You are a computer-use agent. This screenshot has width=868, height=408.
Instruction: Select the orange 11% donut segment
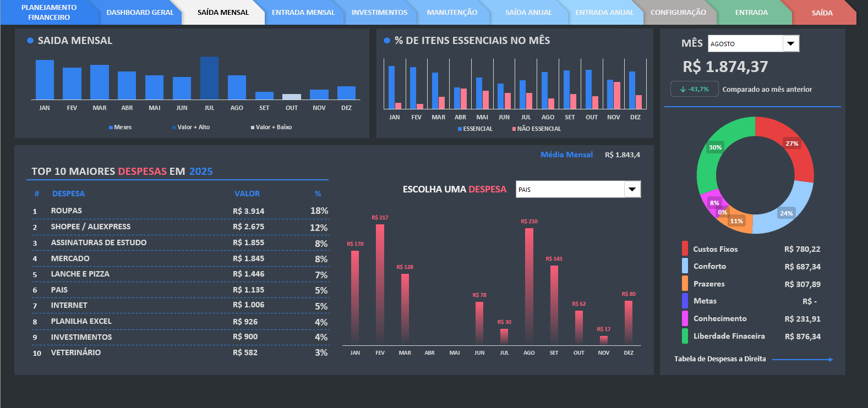735,221
